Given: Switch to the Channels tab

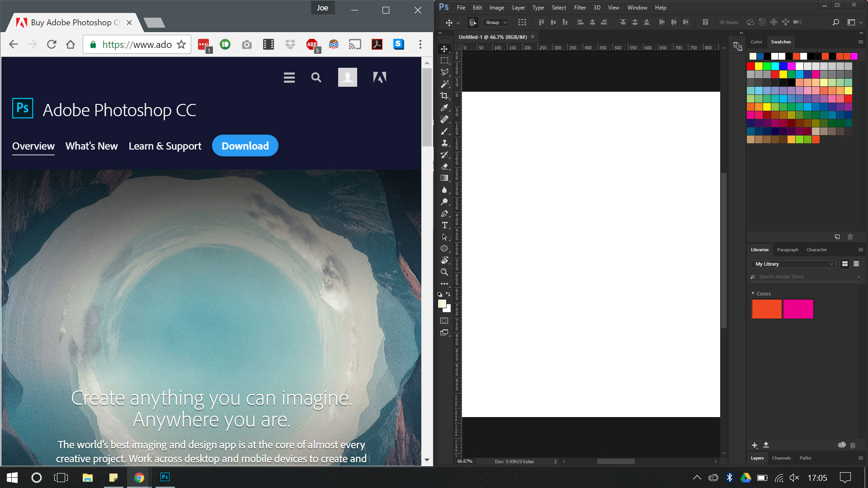Looking at the screenshot, I should [782, 458].
